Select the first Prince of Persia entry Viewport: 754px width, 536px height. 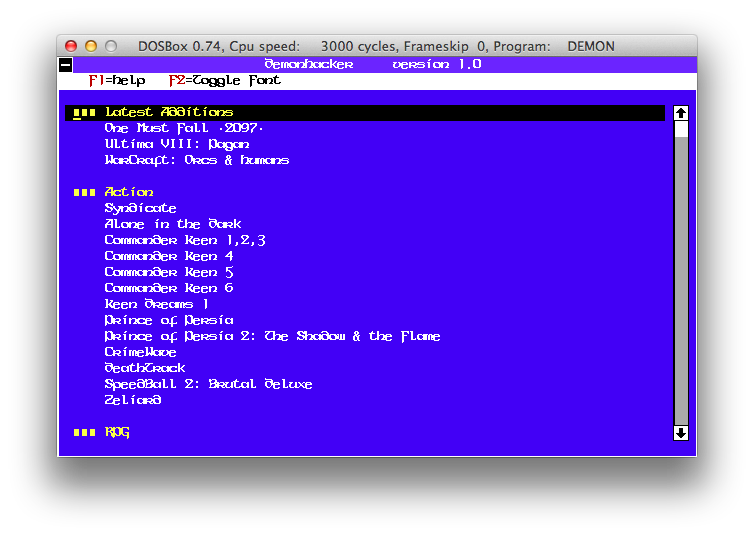click(x=169, y=320)
